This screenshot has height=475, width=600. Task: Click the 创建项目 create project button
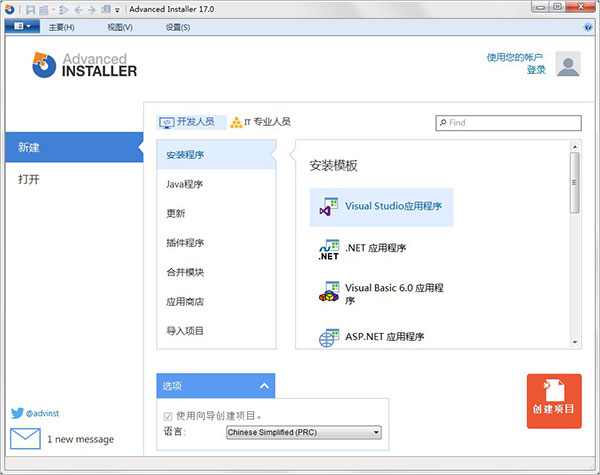point(554,401)
